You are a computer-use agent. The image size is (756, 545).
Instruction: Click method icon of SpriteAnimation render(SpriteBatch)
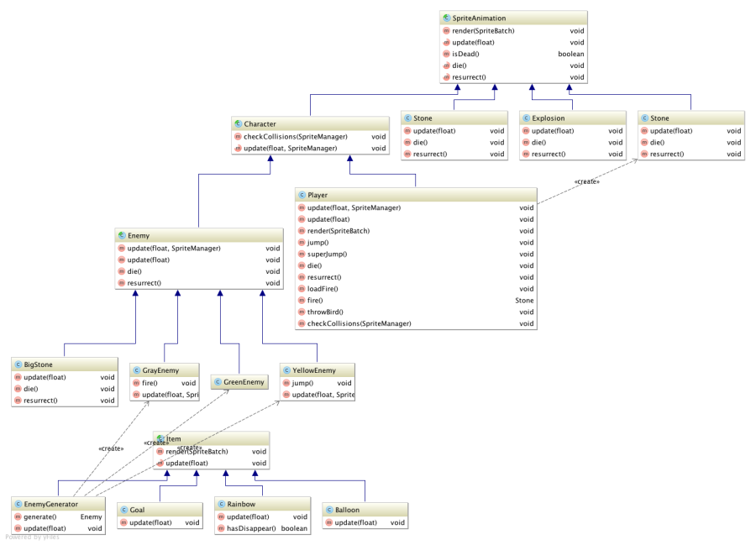pos(447,31)
